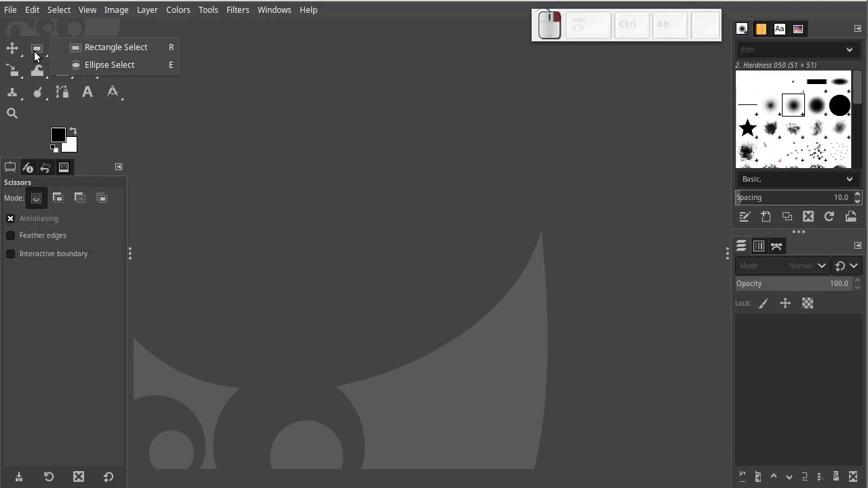Choose Ellipse Select from popup menu

pos(109,65)
